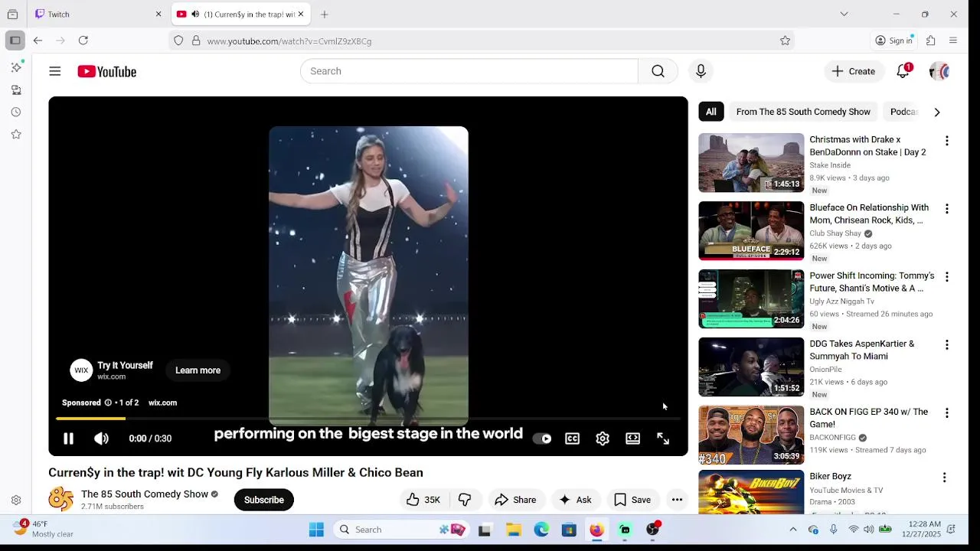Open options for Biker Boyz video
Screen dimensions: 980x551
[945, 478]
